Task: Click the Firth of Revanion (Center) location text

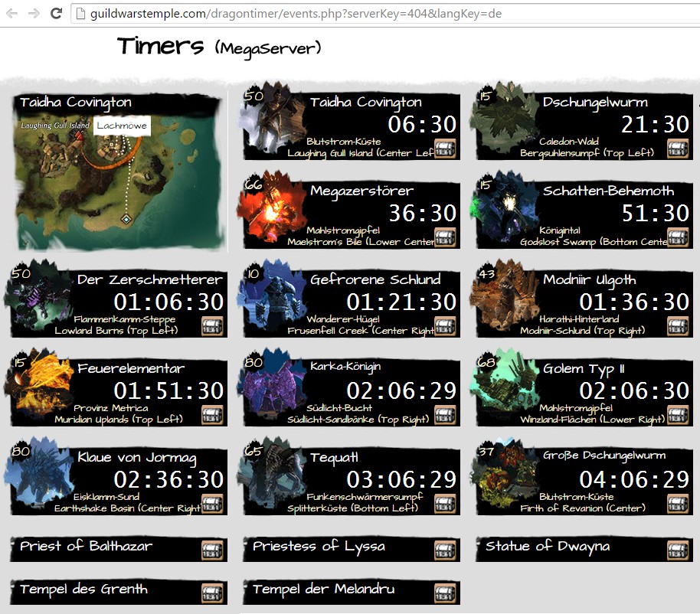Action: point(583,508)
